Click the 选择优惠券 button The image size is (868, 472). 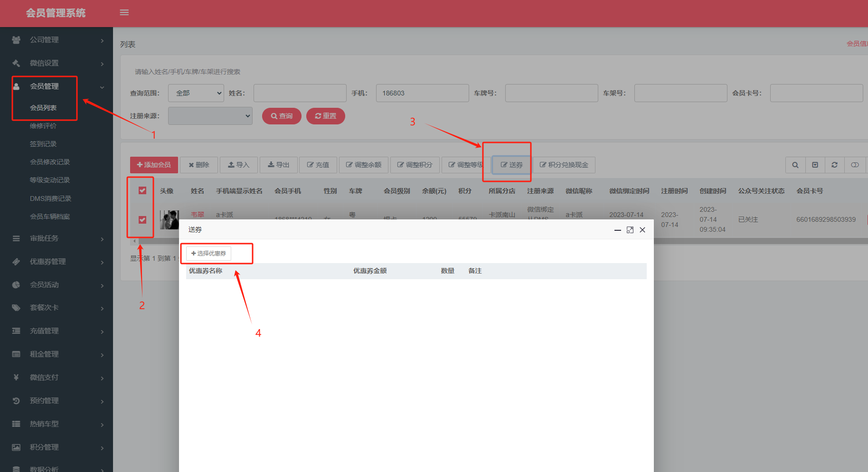pos(208,254)
